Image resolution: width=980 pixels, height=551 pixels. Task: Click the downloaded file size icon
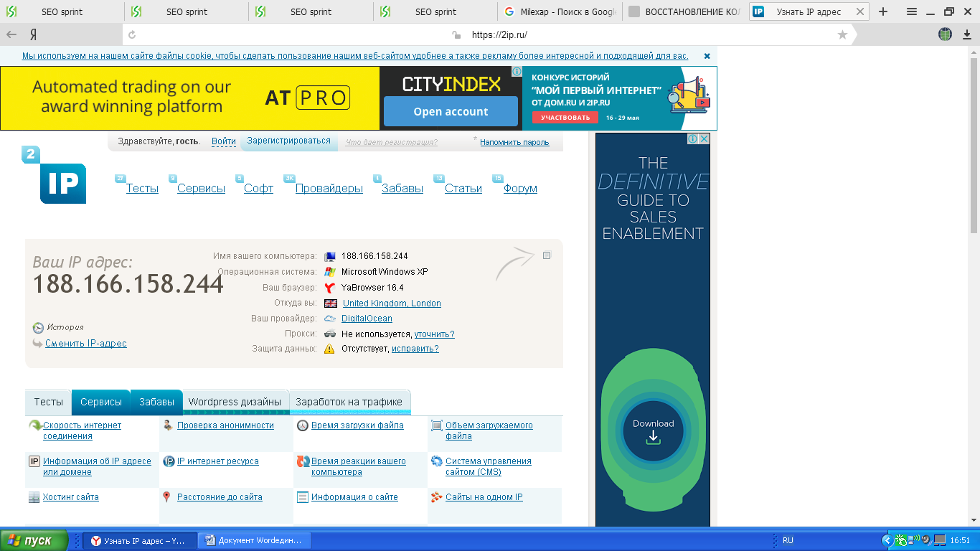437,425
